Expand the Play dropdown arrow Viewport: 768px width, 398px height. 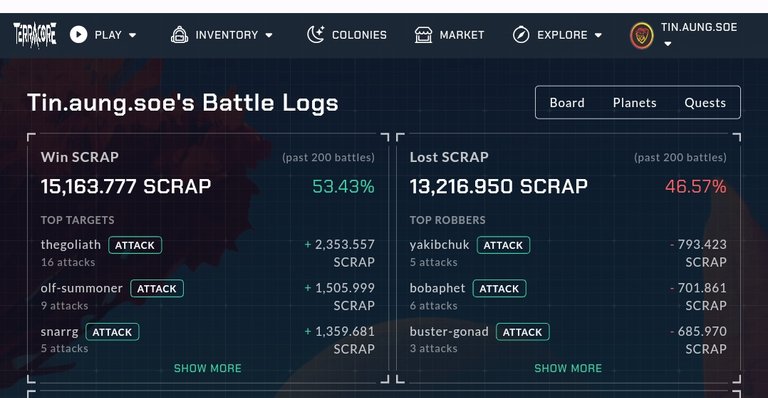(x=132, y=35)
